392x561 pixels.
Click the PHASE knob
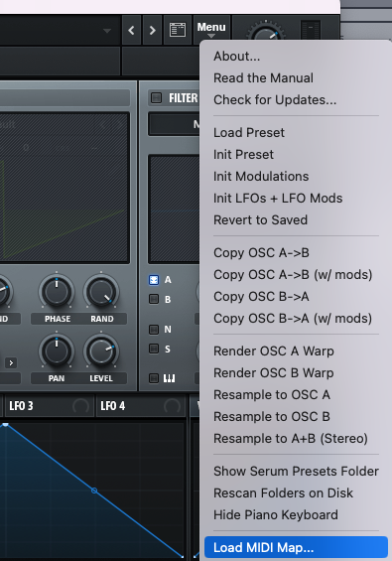pyautogui.click(x=57, y=292)
